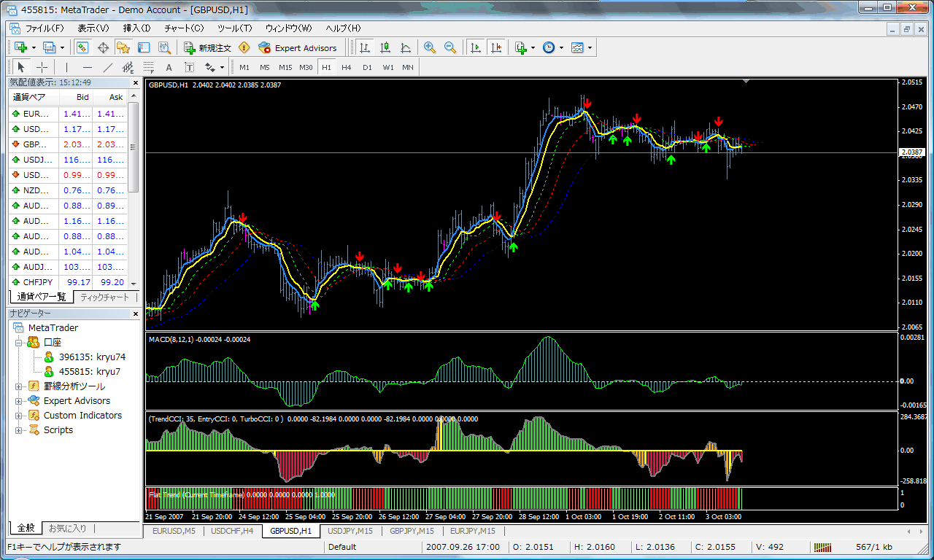Select the trendline drawing tool
This screenshot has height=560, width=934.
(x=108, y=67)
